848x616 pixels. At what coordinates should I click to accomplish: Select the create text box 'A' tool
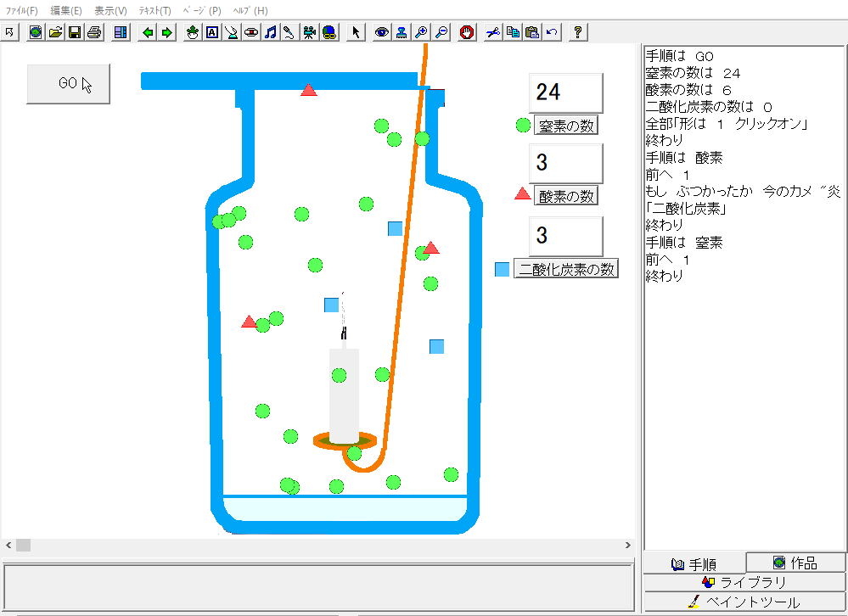212,32
